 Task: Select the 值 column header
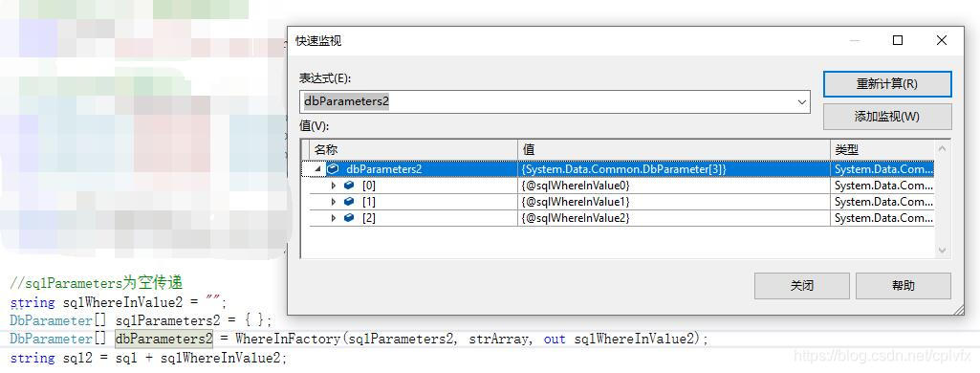[x=674, y=150]
